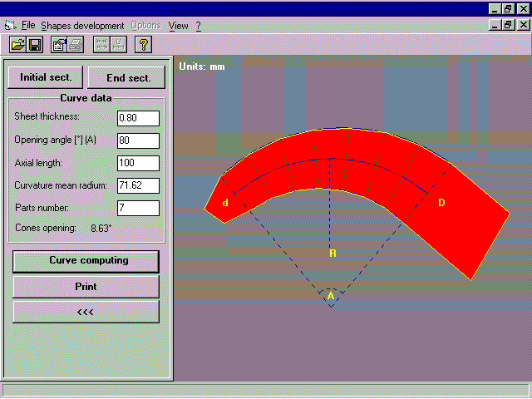
Task: Close the main application window
Action: pos(524,8)
